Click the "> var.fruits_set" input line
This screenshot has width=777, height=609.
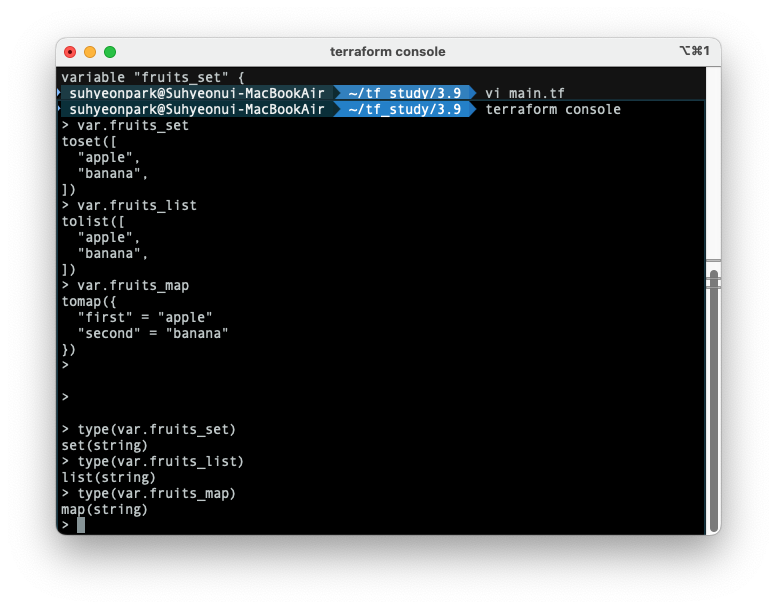[125, 125]
